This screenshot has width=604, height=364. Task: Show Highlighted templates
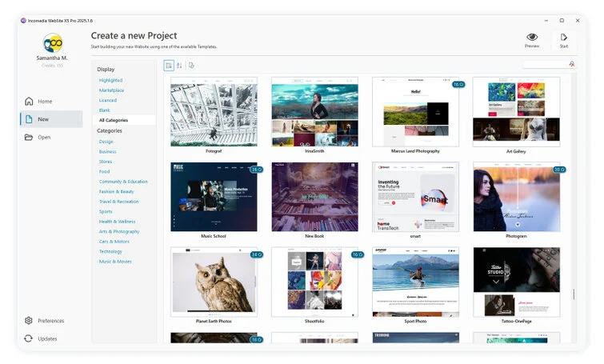110,80
